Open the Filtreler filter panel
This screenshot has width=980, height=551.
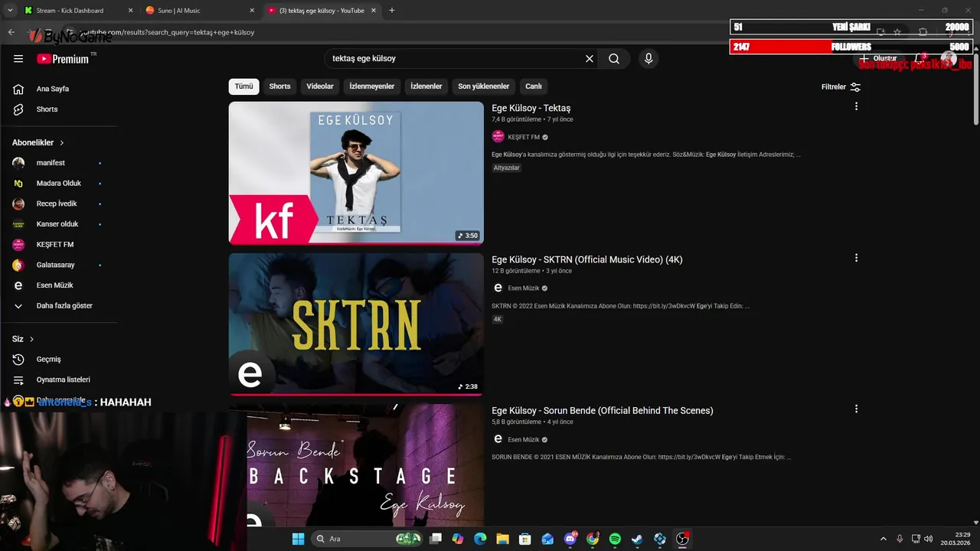pyautogui.click(x=841, y=87)
